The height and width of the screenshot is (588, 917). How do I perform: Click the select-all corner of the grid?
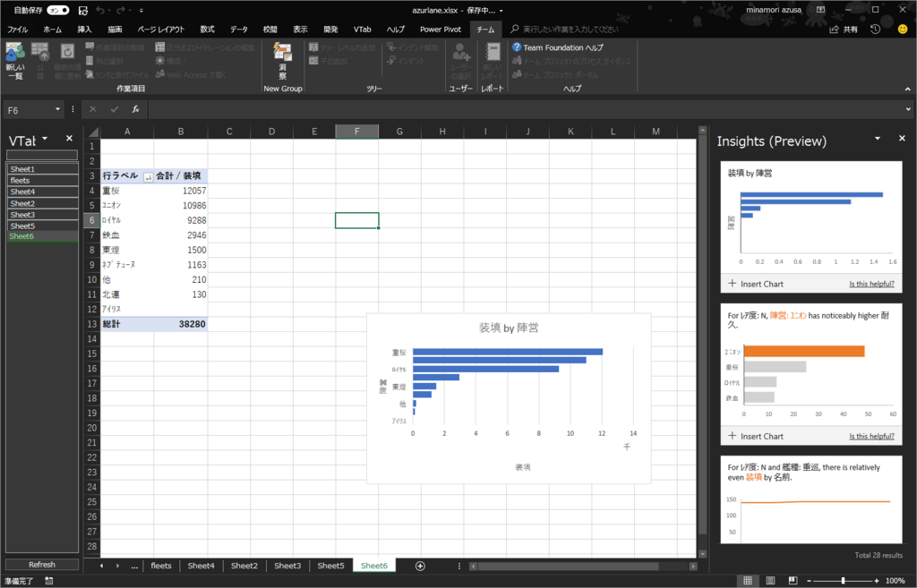[x=93, y=132]
